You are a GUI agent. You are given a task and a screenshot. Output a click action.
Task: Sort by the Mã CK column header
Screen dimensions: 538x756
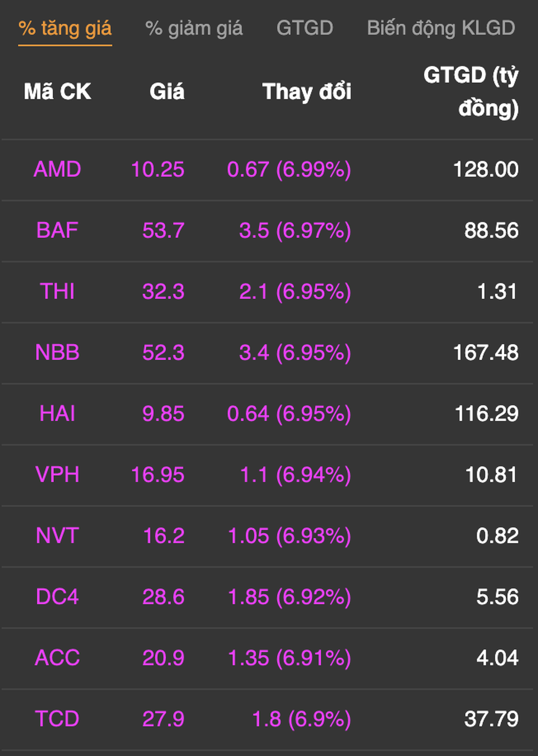[57, 91]
